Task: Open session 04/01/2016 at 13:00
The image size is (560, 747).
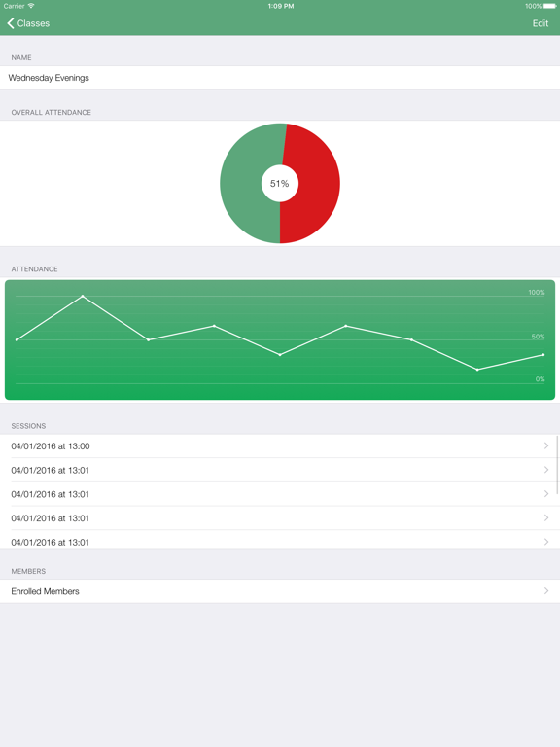Action: (x=280, y=445)
